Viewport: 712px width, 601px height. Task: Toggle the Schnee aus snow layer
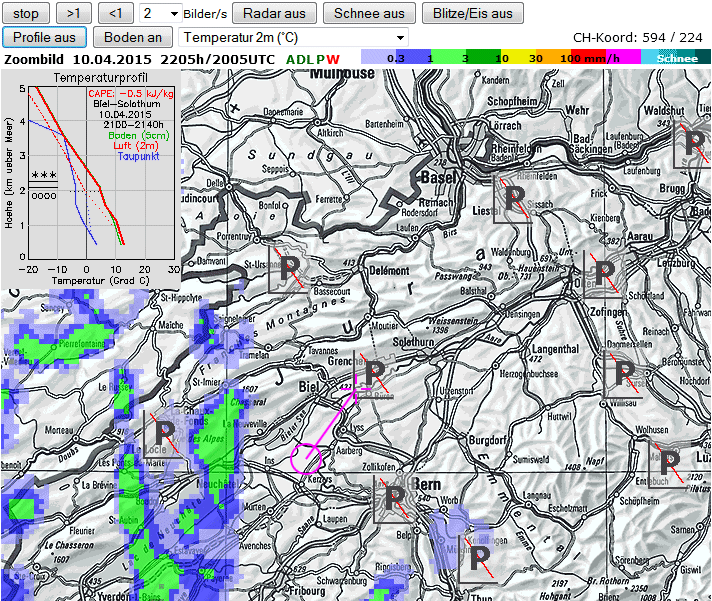pos(369,13)
